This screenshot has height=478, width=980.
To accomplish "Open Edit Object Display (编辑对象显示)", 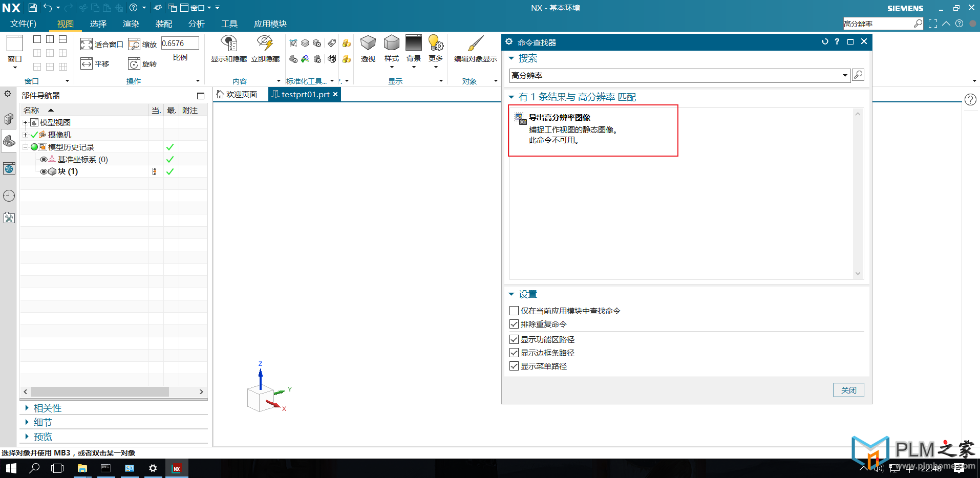I will 476,49.
